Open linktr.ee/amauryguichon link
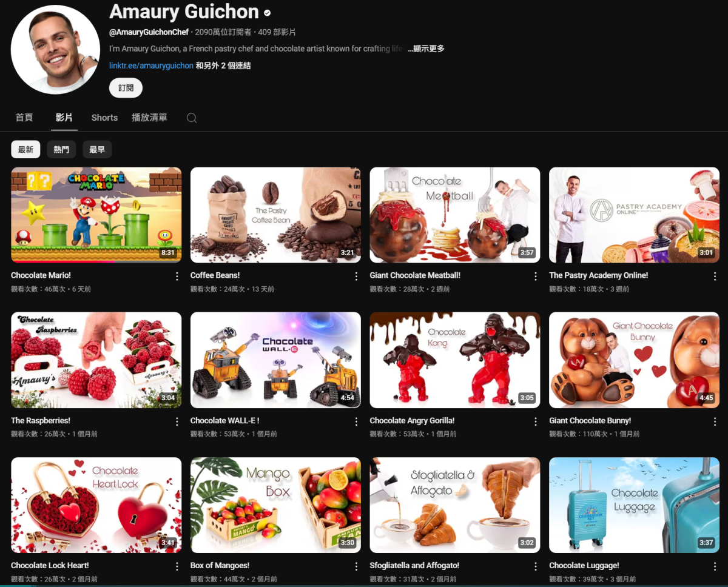This screenshot has width=728, height=587. (x=151, y=65)
